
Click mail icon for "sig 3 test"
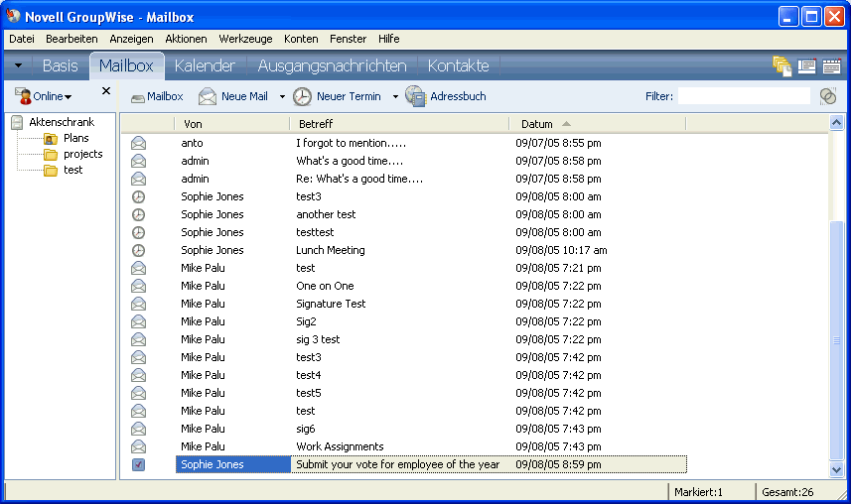pos(138,339)
